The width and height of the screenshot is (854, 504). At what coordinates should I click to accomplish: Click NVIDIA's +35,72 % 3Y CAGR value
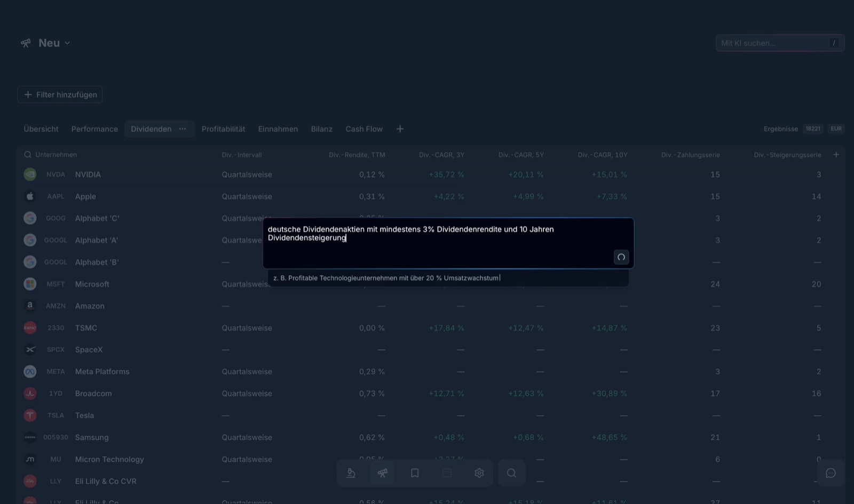(446, 174)
